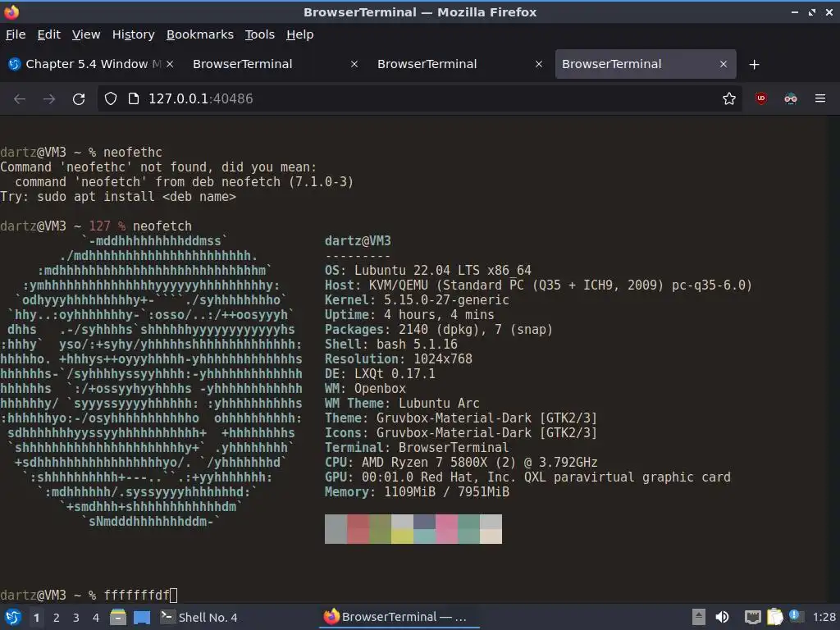Open the File menu
840x630 pixels.
point(16,34)
